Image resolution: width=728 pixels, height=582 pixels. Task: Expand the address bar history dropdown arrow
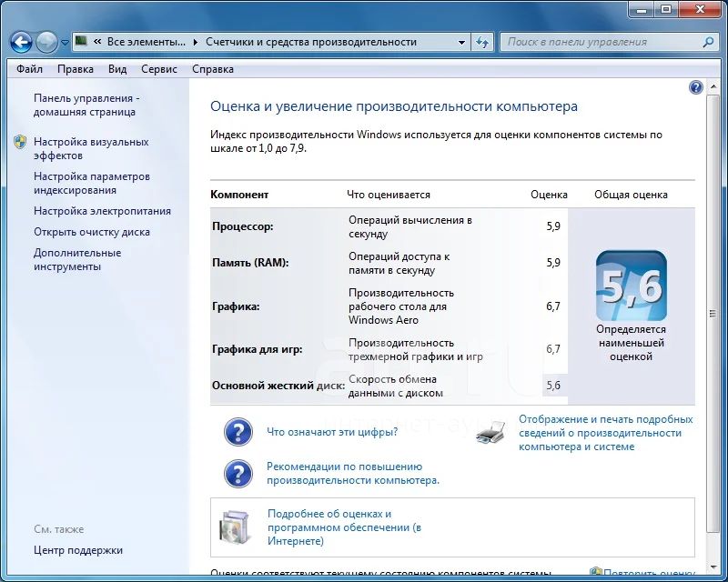click(461, 42)
